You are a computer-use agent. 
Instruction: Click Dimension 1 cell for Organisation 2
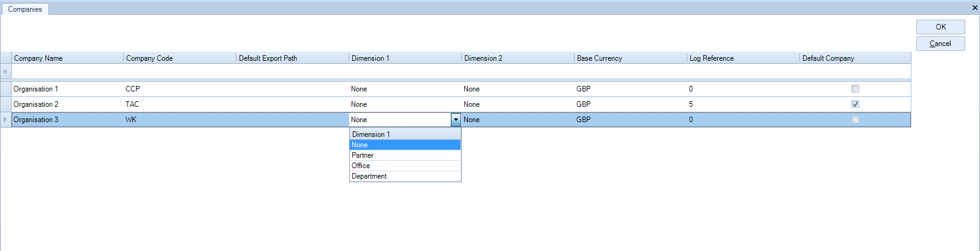tap(405, 104)
